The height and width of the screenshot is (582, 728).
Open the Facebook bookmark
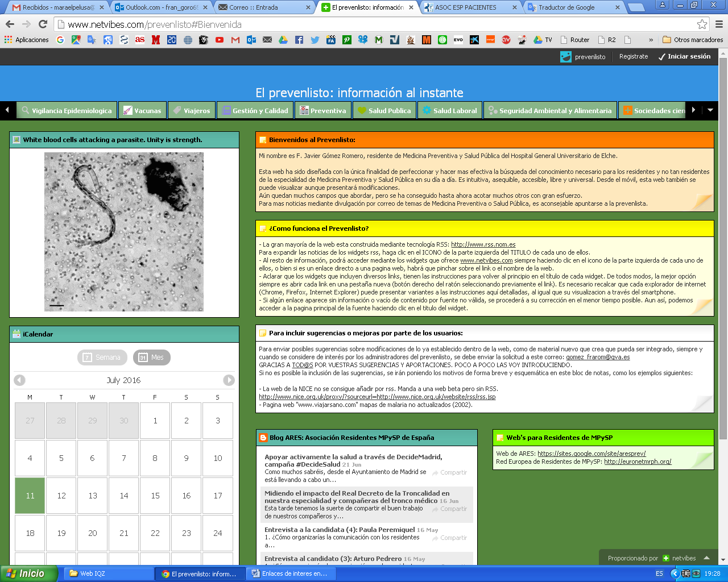tap(299, 40)
